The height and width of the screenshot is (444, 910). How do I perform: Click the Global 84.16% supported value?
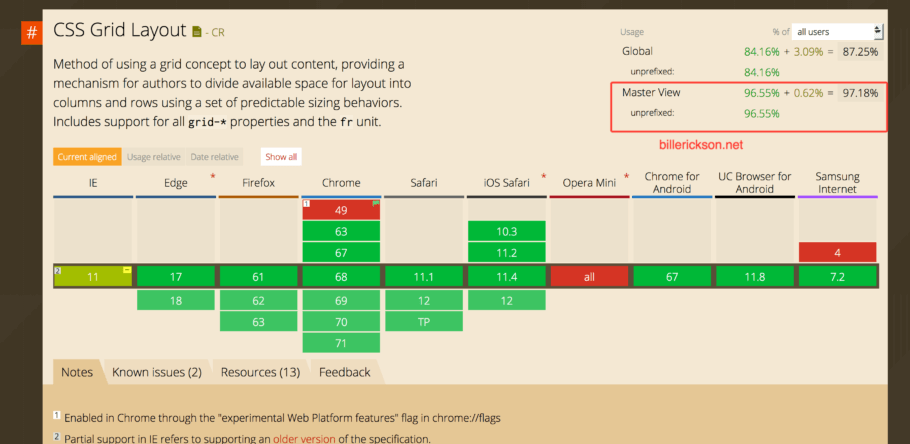coord(761,51)
